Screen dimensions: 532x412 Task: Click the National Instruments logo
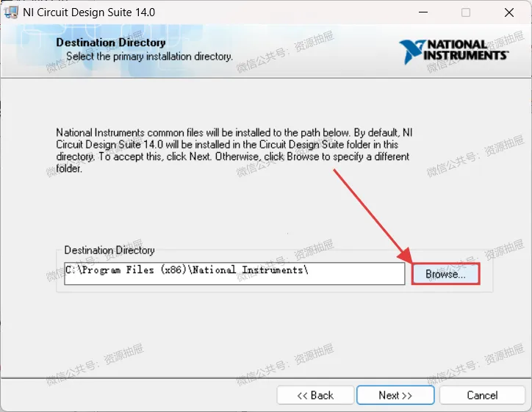453,51
